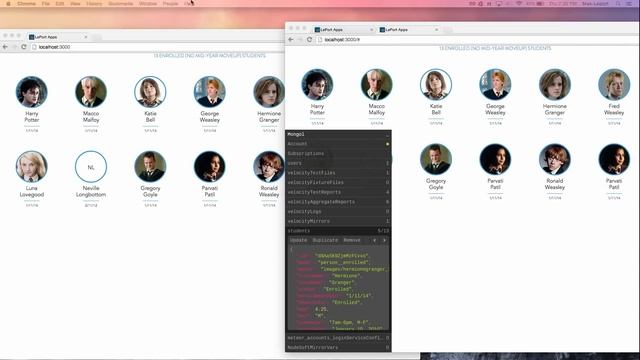This screenshot has width=640, height=360.
Task: Expand the users collection in Mongol
Action: point(338,163)
